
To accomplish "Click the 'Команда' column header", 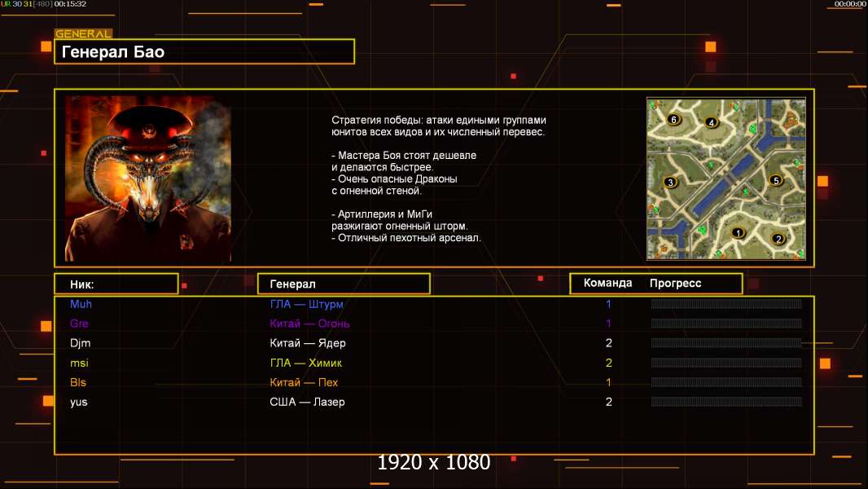I will coord(607,284).
